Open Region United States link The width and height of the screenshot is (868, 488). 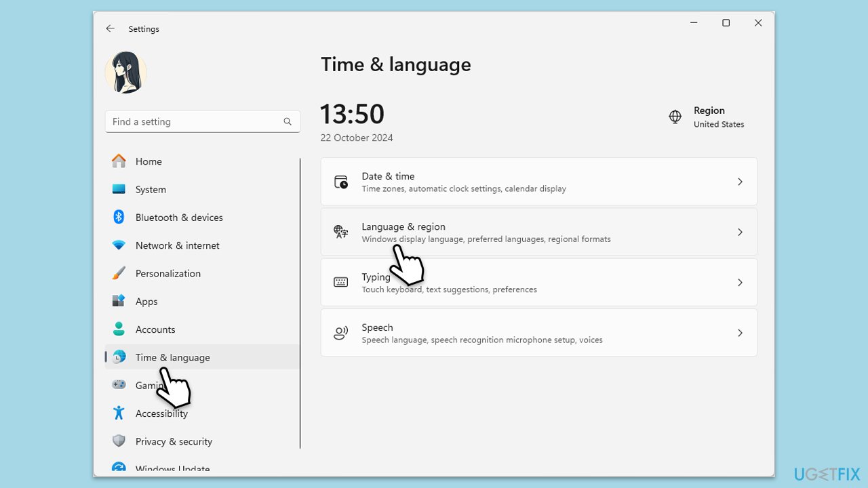[707, 117]
